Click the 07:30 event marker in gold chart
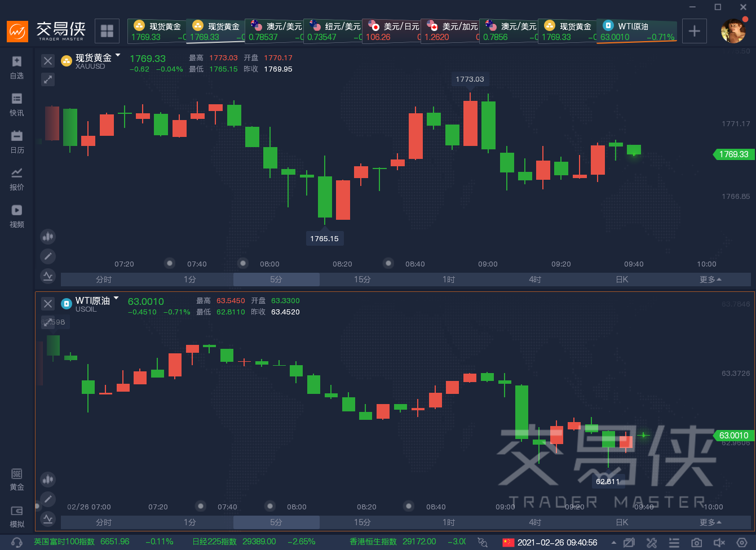The height and width of the screenshot is (550, 756). pos(170,263)
